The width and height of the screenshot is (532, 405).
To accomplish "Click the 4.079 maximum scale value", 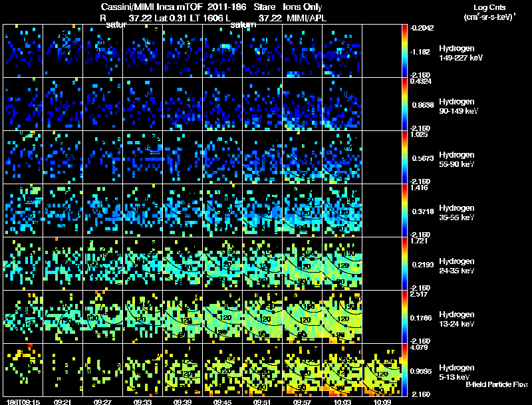I will 419,347.
